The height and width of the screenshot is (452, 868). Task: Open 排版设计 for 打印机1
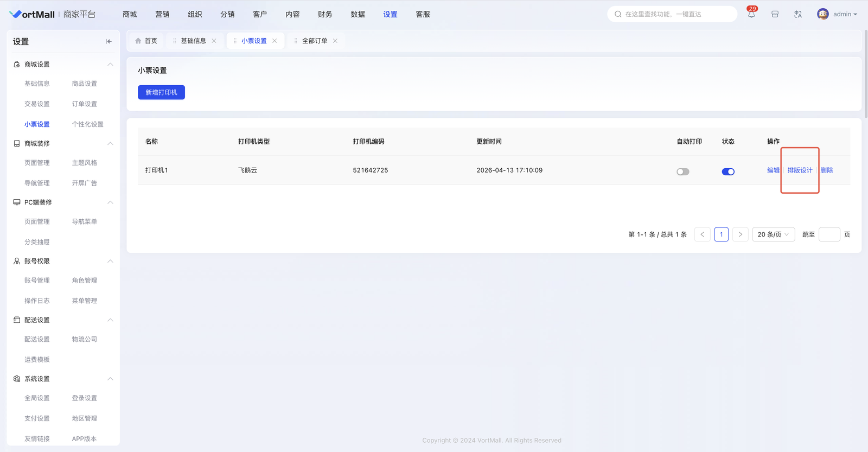(800, 170)
